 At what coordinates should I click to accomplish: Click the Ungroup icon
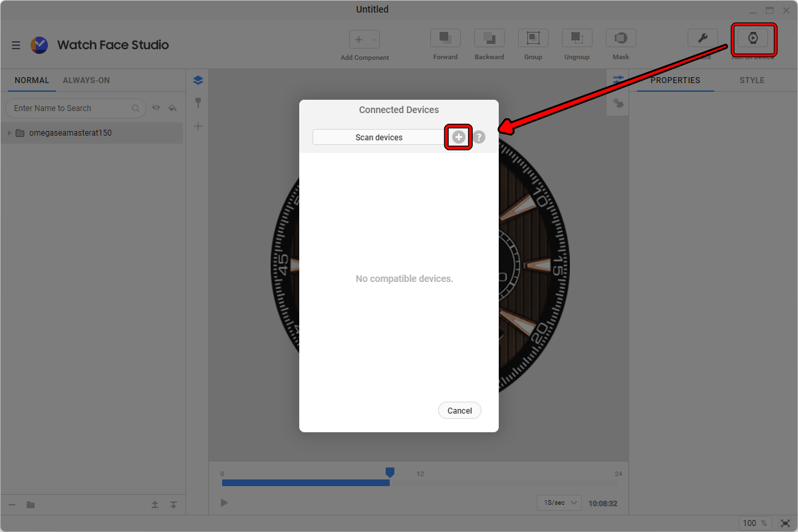[577, 38]
